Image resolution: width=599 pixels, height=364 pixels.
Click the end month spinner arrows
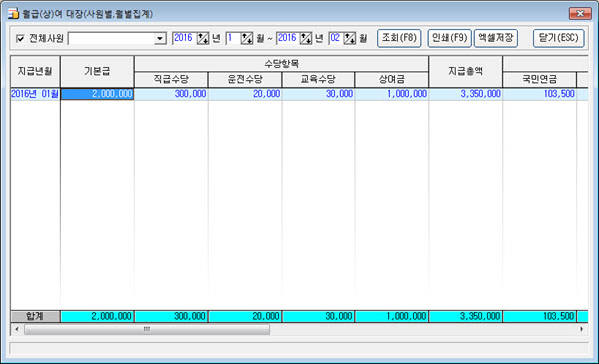click(x=350, y=38)
